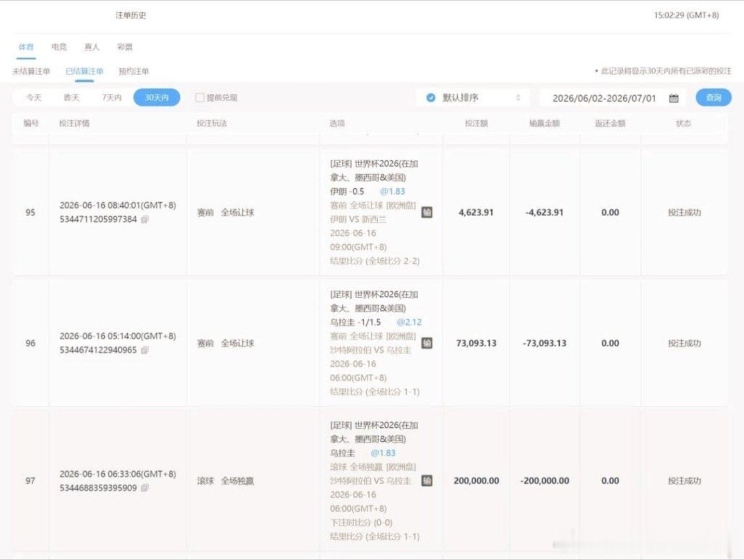Click the odds @1.83 for 伊朗 -0.5
Image resolution: width=744 pixels, height=560 pixels.
[x=393, y=191]
